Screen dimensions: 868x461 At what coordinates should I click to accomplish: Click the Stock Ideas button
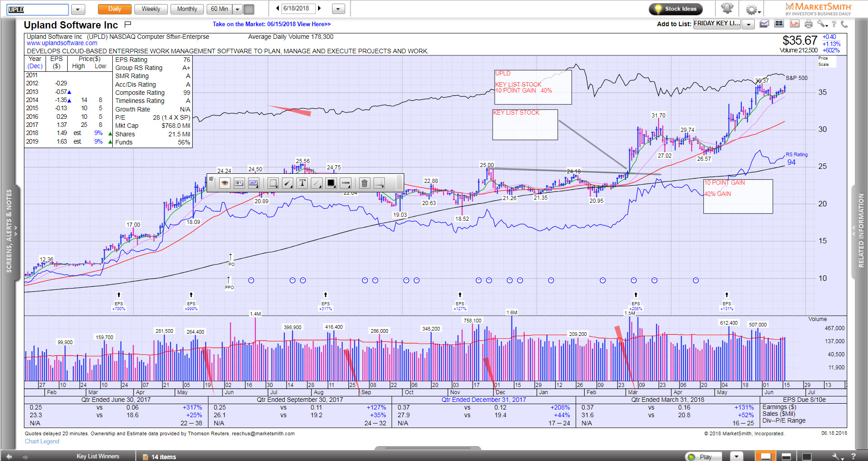pos(675,9)
